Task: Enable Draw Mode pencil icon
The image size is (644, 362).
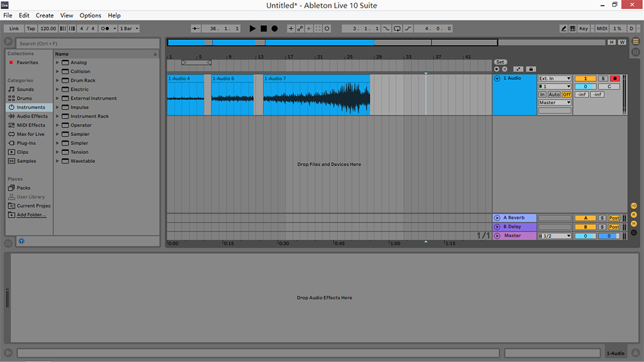Action: click(x=564, y=28)
